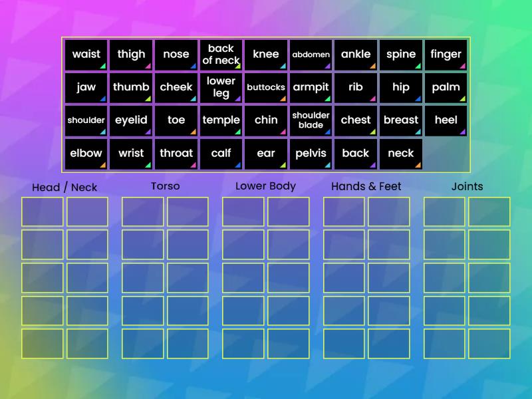
Task: Pick the 'thigh' word tile
Action: [x=131, y=55]
